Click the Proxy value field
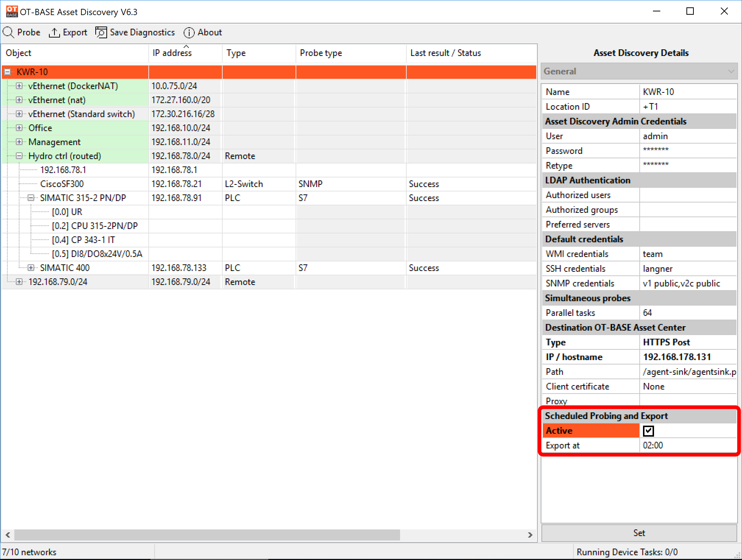742x560 pixels. tap(688, 401)
